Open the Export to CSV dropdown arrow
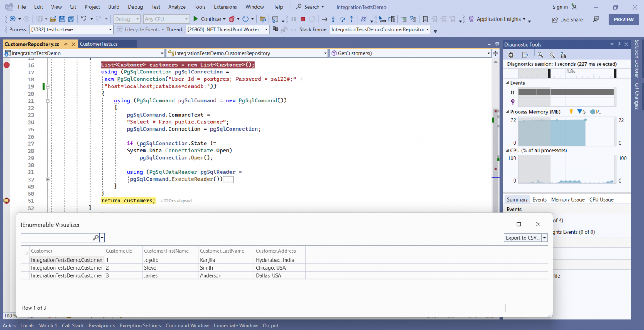The image size is (644, 330). (x=544, y=238)
